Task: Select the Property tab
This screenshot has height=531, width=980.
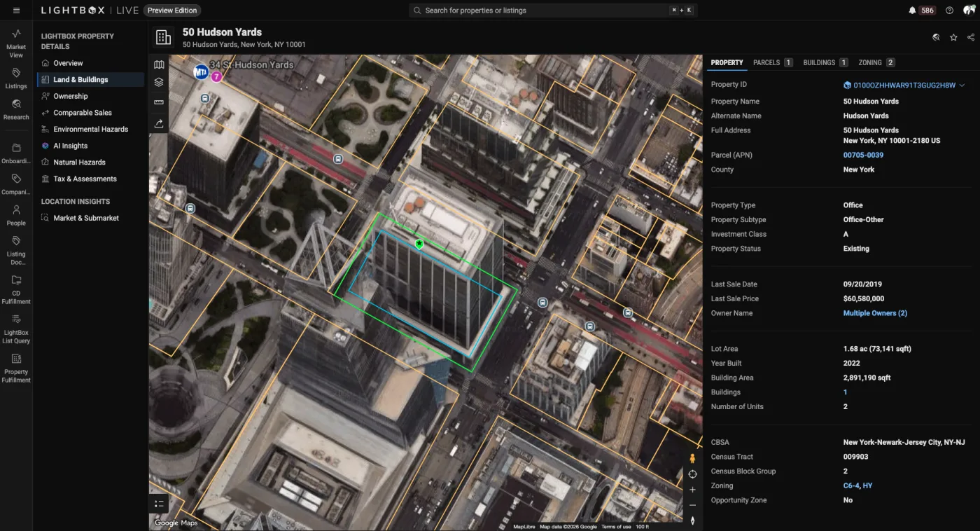Action: [x=727, y=62]
